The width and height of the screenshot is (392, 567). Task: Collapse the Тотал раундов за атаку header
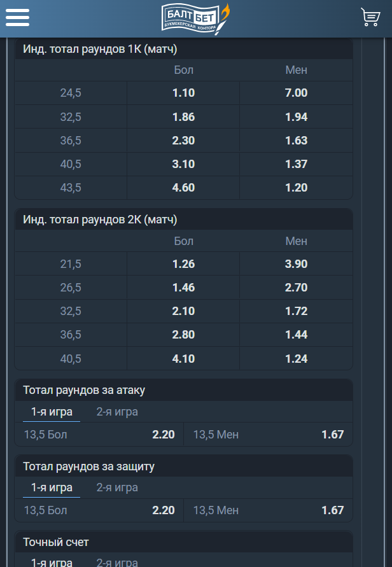pyautogui.click(x=183, y=390)
